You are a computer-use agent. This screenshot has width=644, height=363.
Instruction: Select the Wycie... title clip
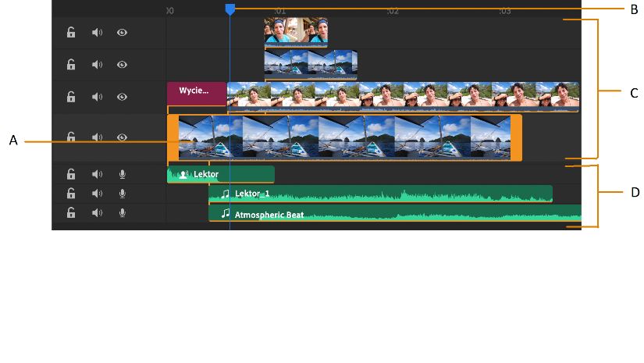pos(197,94)
